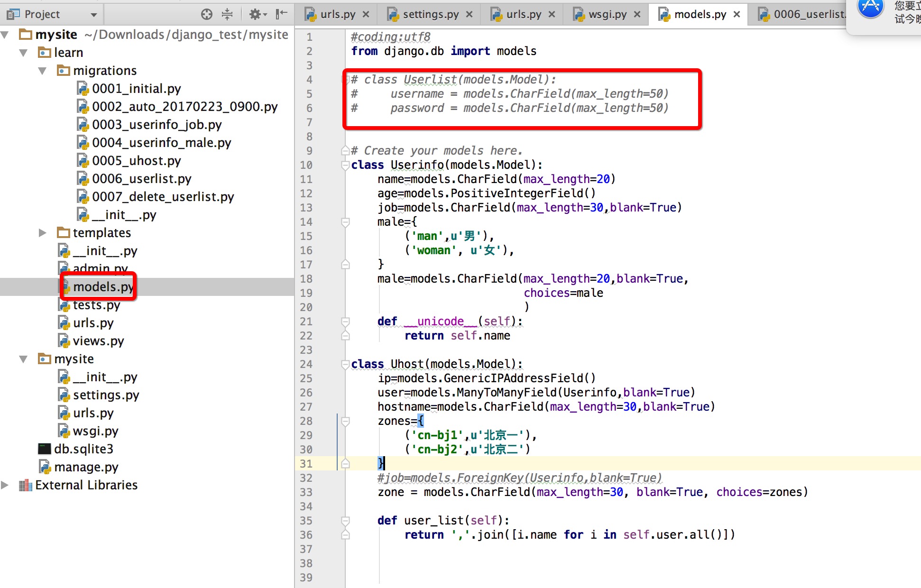Screen dimensions: 921x588
Task: Collapse the migrations folder
Action: [42, 71]
